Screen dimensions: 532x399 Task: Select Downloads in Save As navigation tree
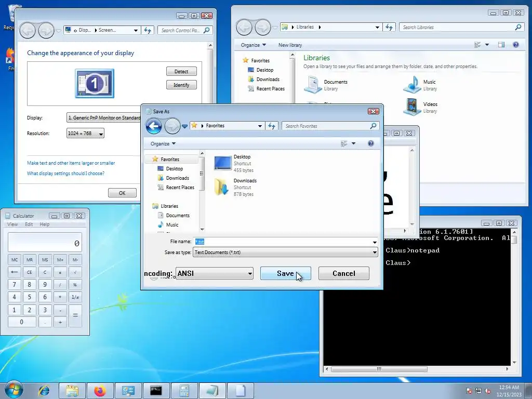coord(178,178)
